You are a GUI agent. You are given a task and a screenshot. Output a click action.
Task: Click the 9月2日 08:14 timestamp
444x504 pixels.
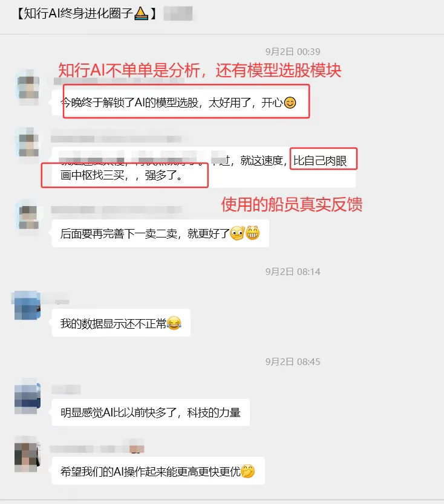tap(292, 272)
